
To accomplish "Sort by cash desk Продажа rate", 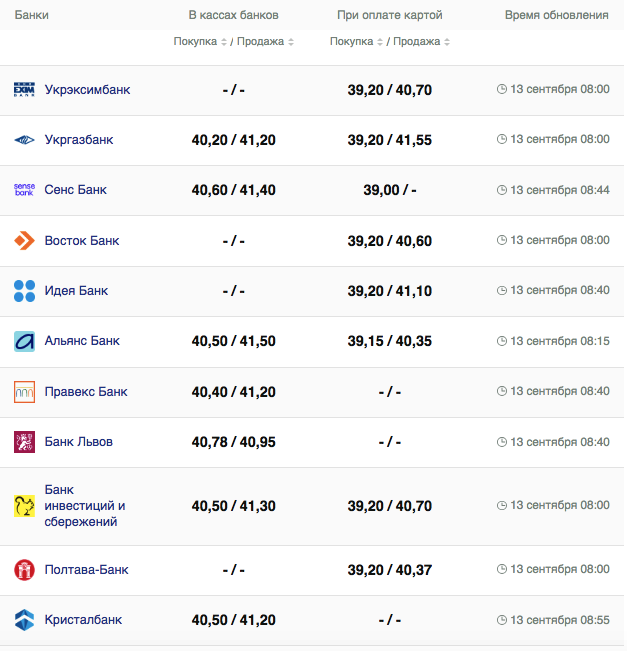I will click(265, 42).
